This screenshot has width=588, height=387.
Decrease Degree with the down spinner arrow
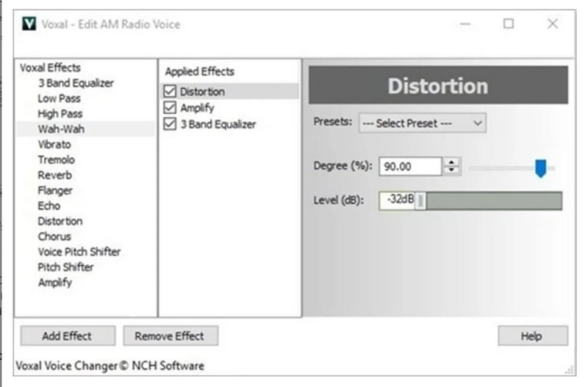(x=451, y=170)
